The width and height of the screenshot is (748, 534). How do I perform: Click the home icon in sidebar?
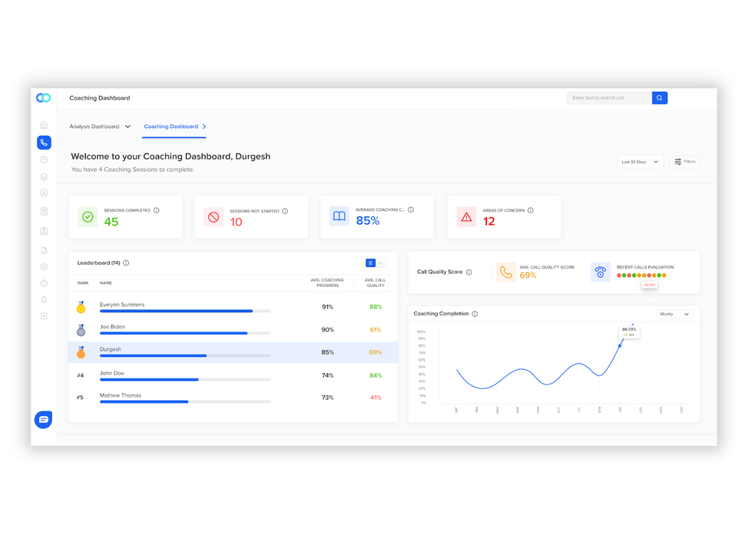pyautogui.click(x=43, y=125)
